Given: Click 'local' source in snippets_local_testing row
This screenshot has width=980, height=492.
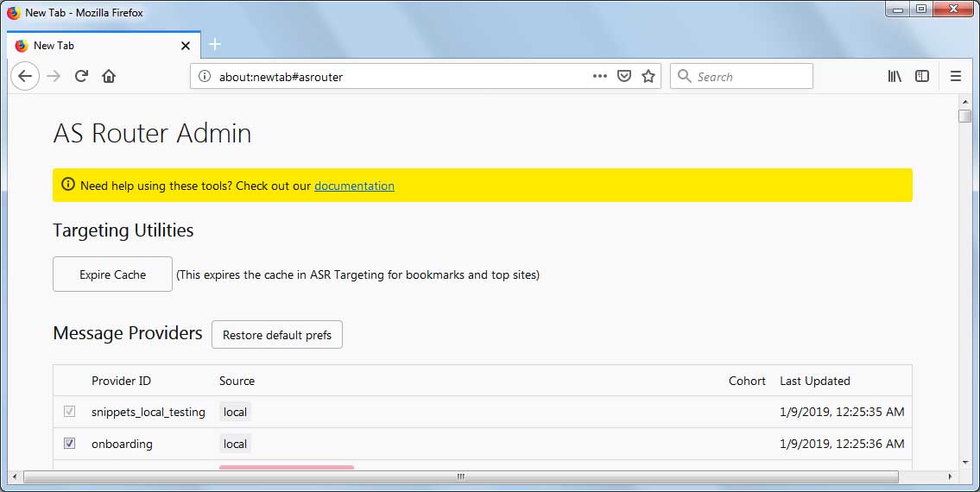Looking at the screenshot, I should tap(235, 412).
